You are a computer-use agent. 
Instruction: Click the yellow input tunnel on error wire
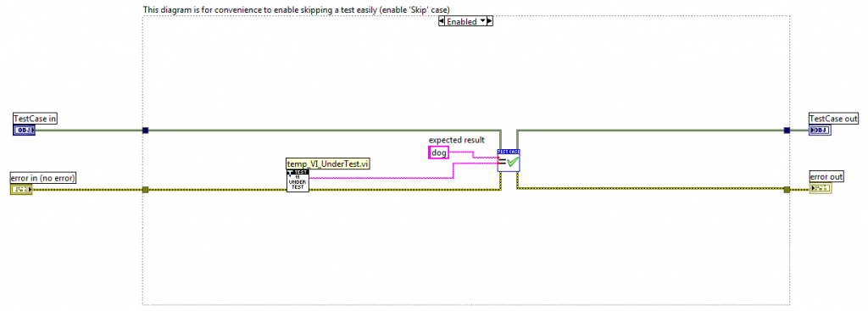pos(145,190)
